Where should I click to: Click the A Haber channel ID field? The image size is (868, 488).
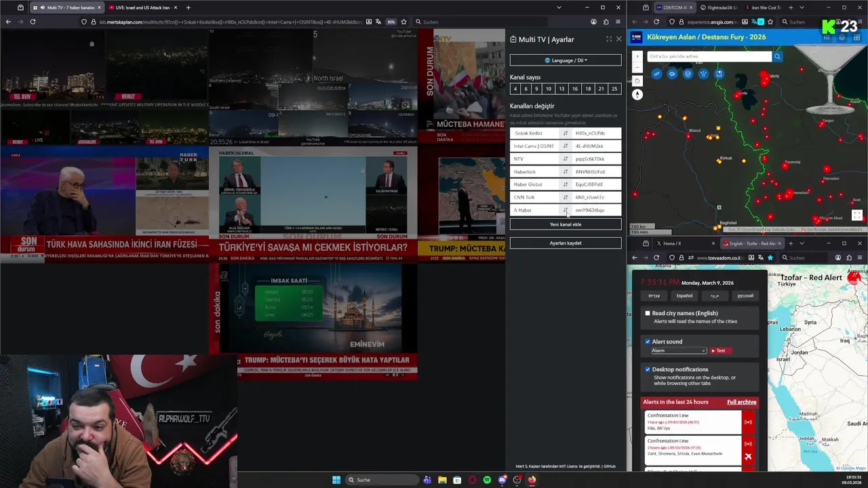[x=595, y=210]
